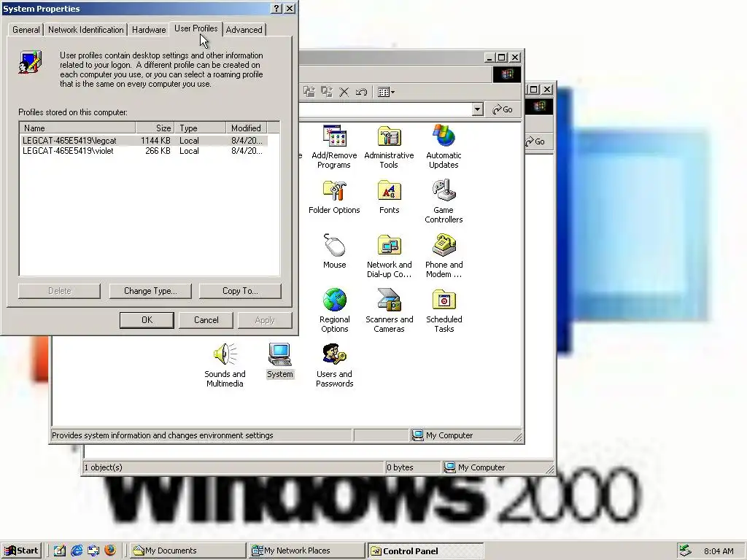Sort profiles by the Name column header

pyautogui.click(x=77, y=128)
